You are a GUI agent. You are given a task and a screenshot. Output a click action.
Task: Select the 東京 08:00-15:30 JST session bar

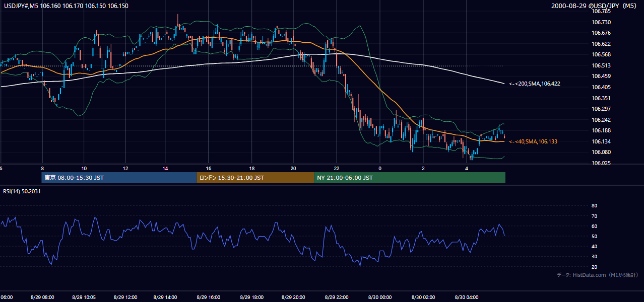click(119, 178)
